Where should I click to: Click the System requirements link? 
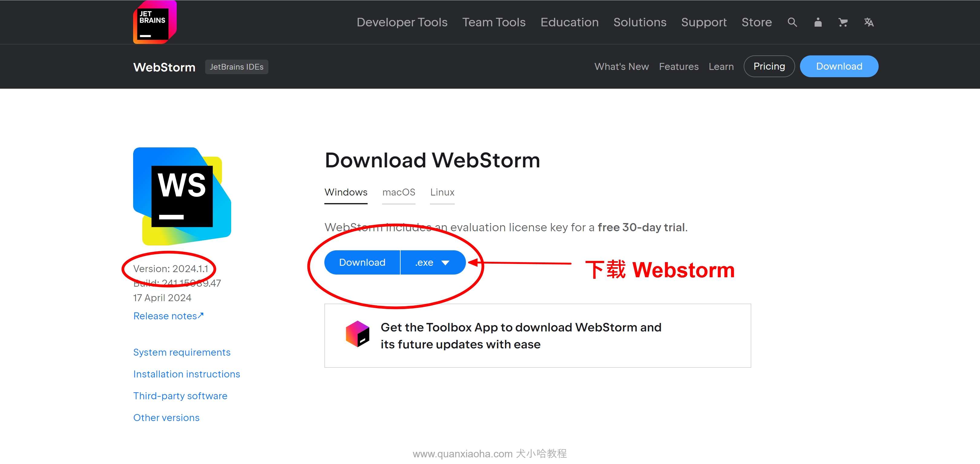click(x=182, y=352)
